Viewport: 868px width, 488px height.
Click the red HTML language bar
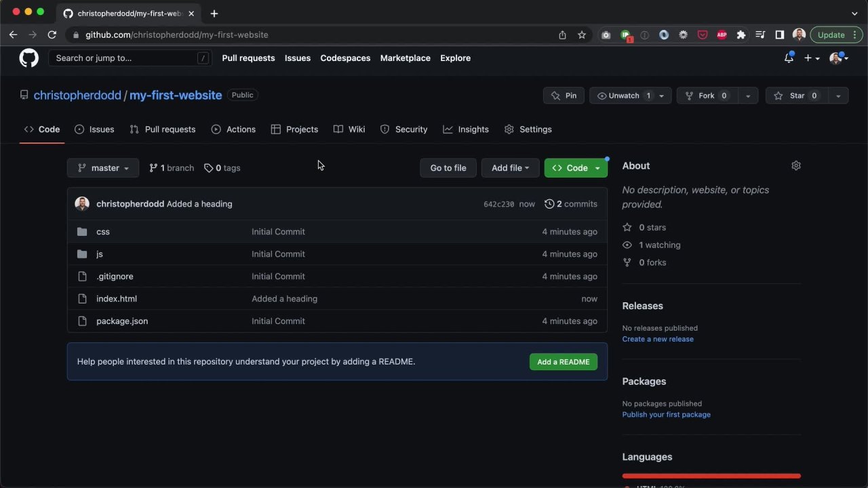[711, 476]
